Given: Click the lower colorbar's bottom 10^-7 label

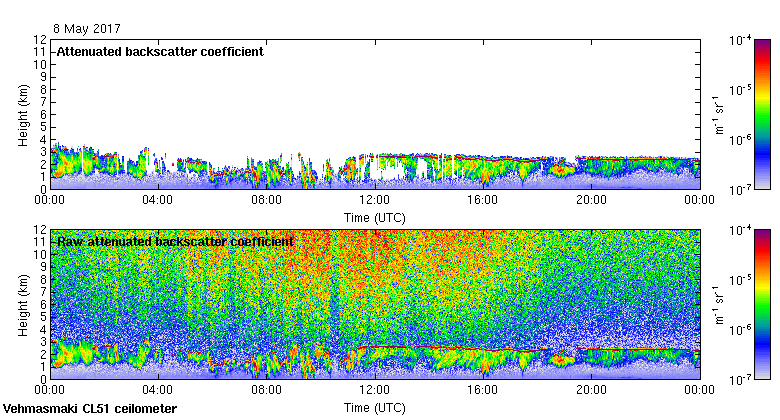Looking at the screenshot, I should click(740, 380).
